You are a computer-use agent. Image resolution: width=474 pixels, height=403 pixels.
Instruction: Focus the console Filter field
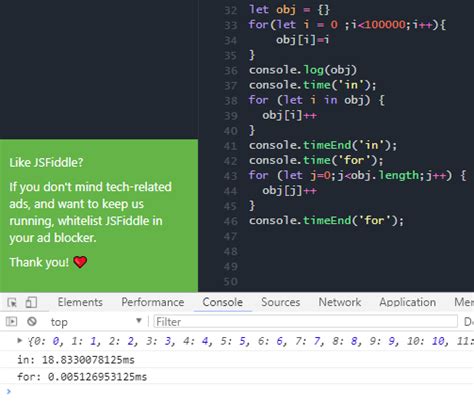(305, 322)
